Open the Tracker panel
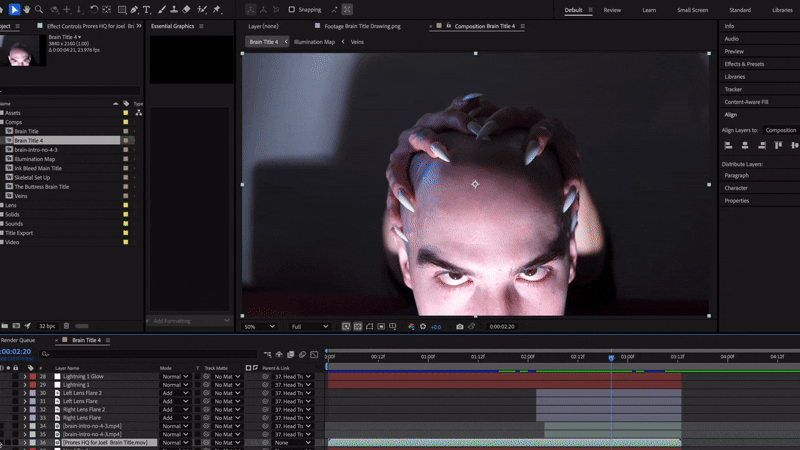 [x=733, y=89]
